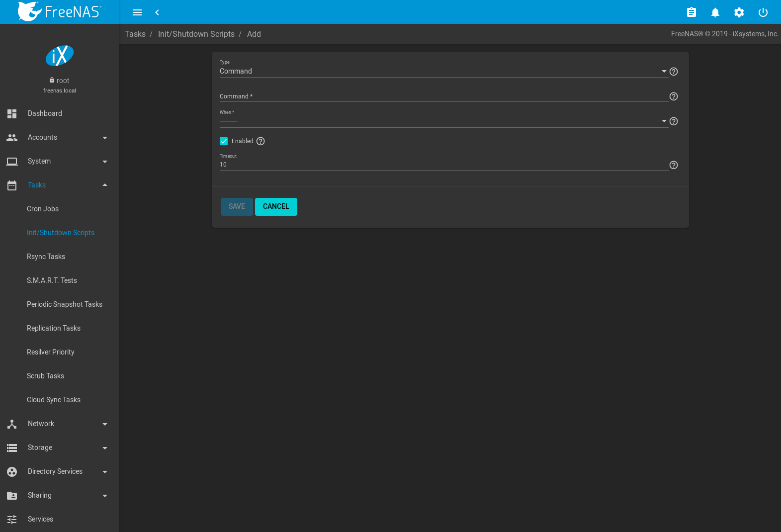
Task: Click the Services sliders icon
Action: pos(12,519)
